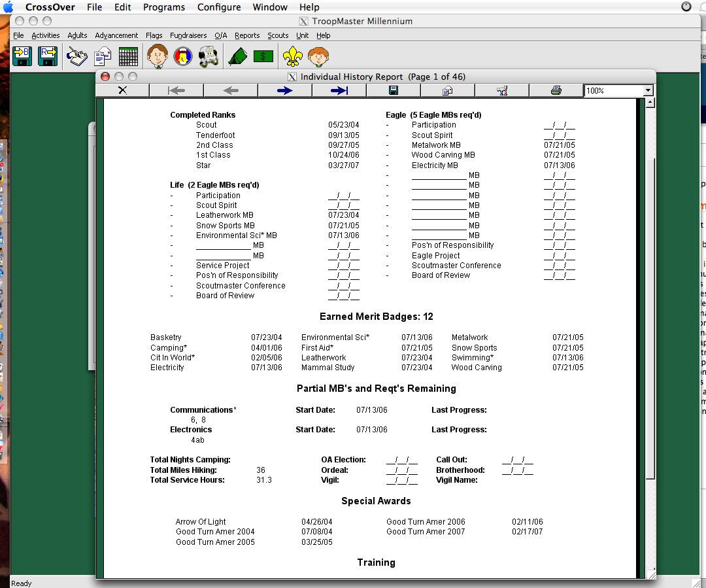Click the fleur-de-lis scouting icon

293,56
